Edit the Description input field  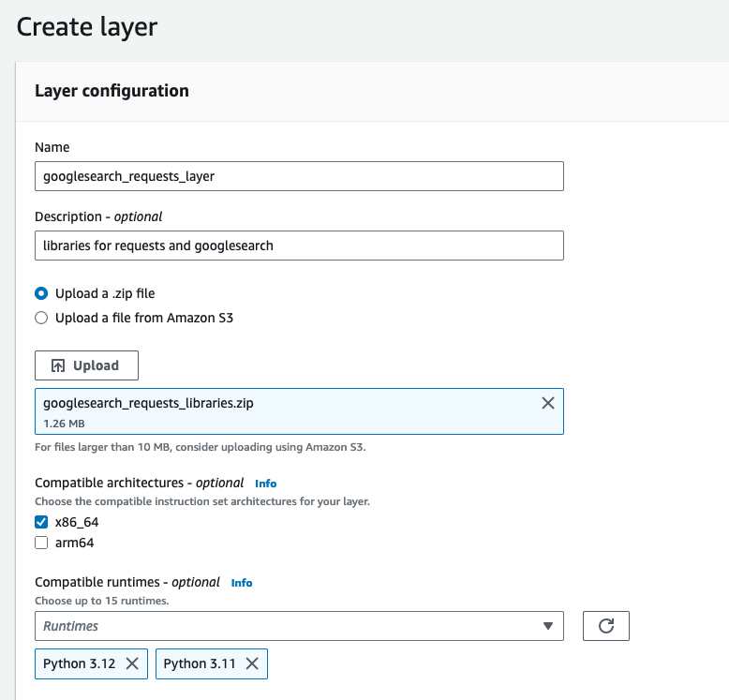(299, 246)
